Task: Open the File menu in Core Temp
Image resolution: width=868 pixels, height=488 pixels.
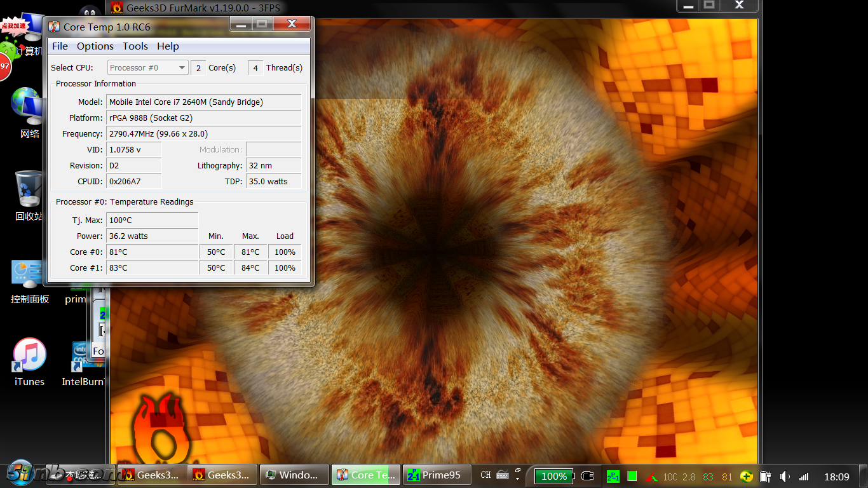Action: click(x=60, y=46)
